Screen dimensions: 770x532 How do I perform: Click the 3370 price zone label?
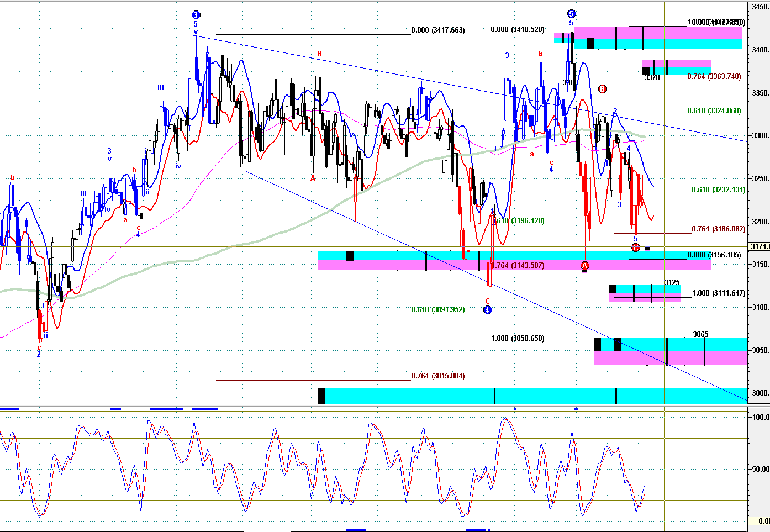click(652, 78)
